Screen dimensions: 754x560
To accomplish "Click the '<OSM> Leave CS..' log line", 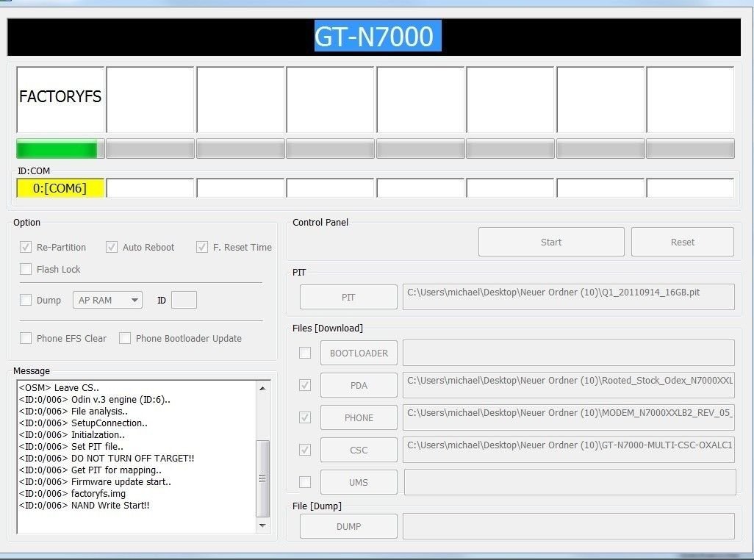I will (59, 387).
